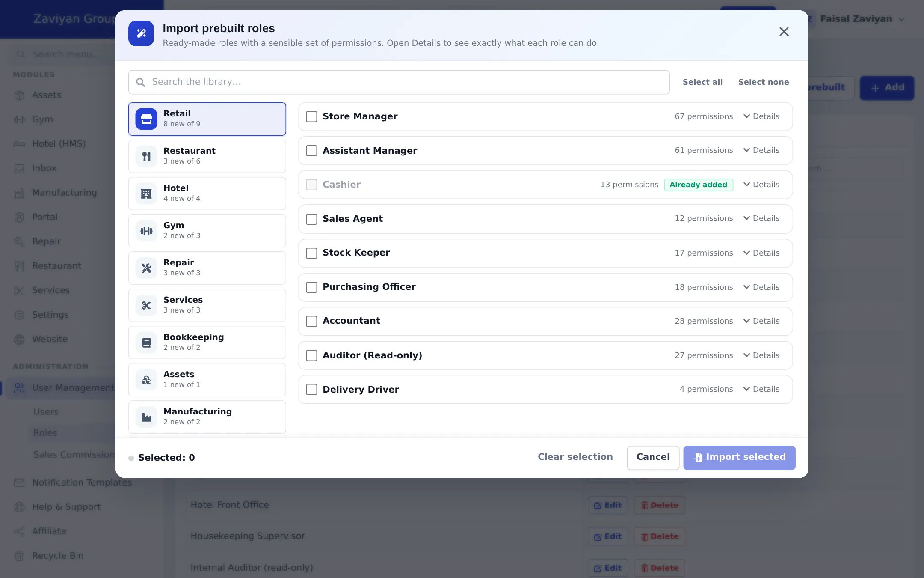Click the Inbox icon in the sidebar

click(19, 168)
